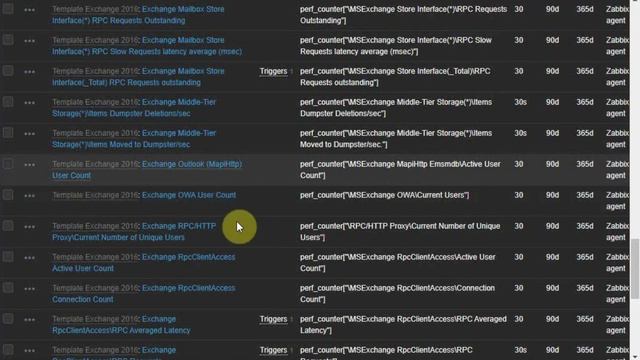Select key text MSExchange RpcClientAccess\Active User Count

point(398,263)
